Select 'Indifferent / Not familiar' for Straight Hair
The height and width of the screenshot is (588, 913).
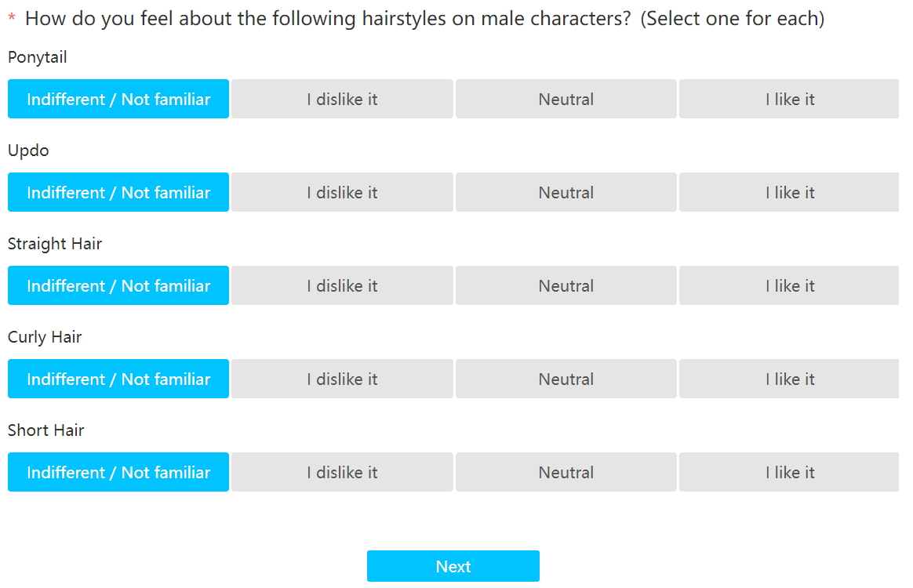pos(118,285)
